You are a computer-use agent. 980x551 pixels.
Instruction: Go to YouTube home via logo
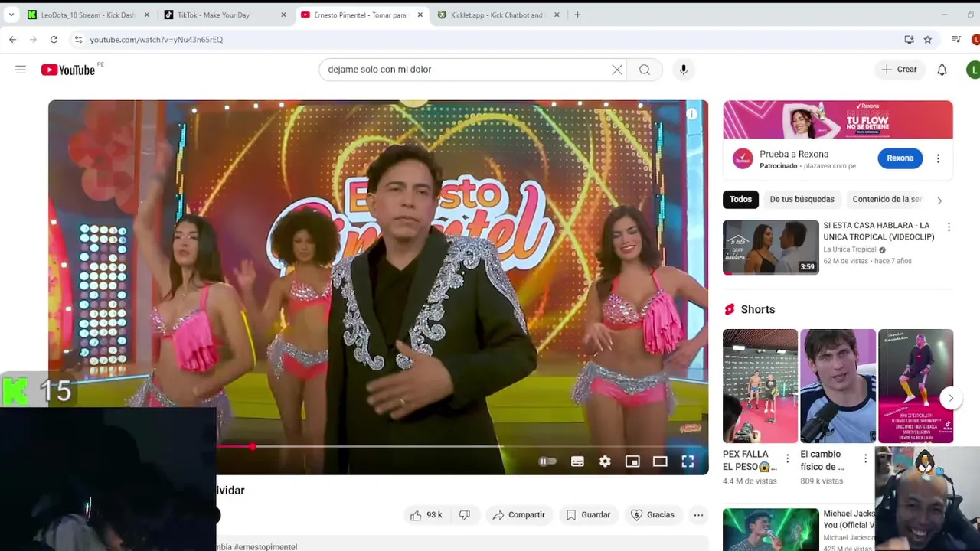68,70
